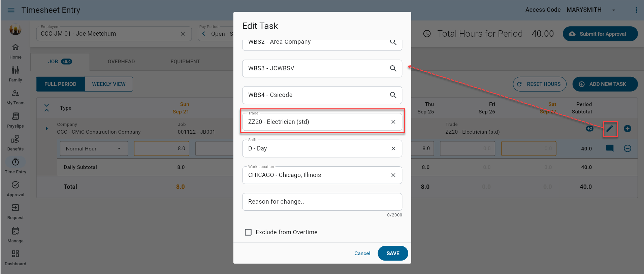Open the Access Code dropdown arrow
Screen dimensions: 644x274
pos(614,10)
